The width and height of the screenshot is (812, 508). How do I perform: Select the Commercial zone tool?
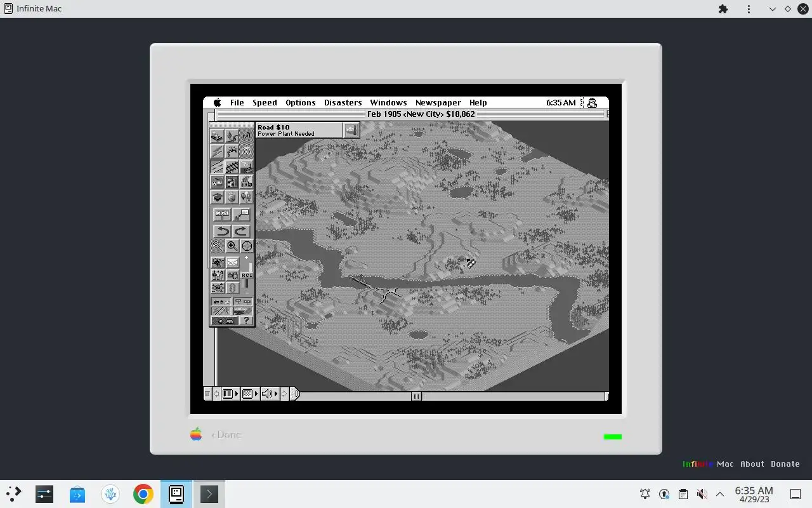click(232, 182)
